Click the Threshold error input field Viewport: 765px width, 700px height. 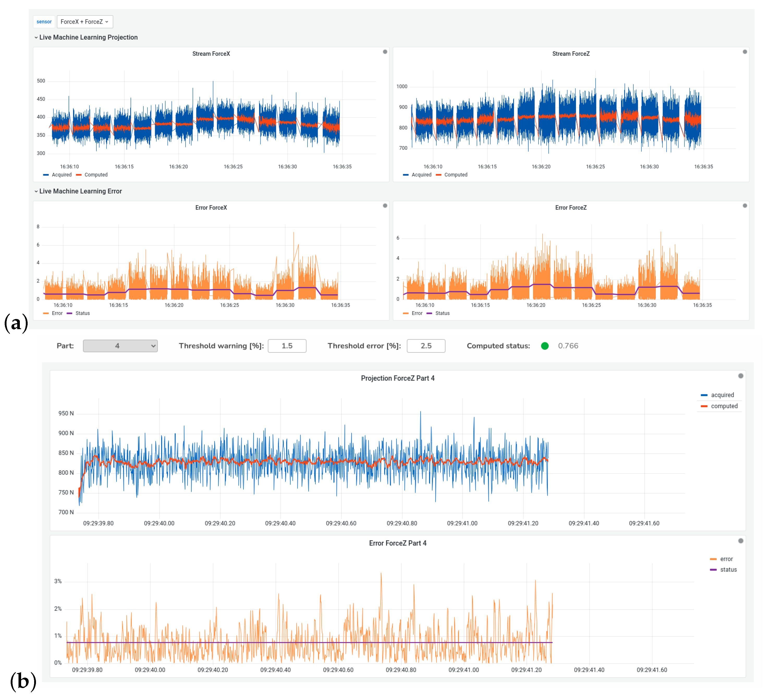426,346
